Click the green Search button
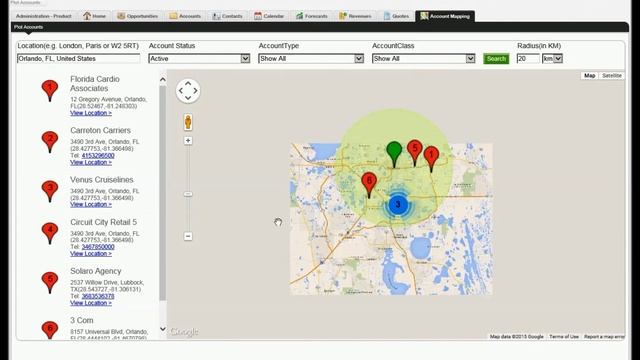The image size is (640, 360). click(496, 59)
